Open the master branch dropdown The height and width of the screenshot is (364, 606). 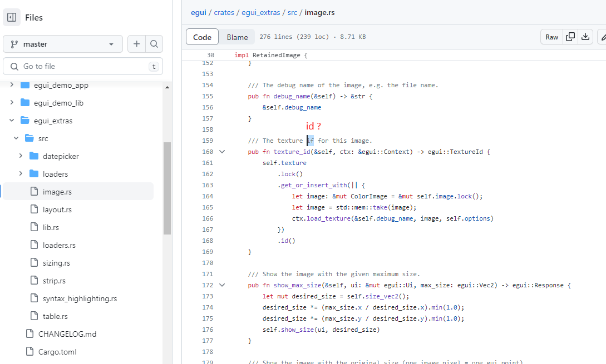point(63,44)
